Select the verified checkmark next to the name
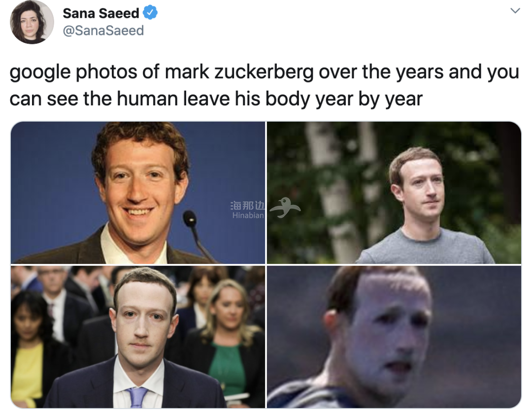 [151, 13]
